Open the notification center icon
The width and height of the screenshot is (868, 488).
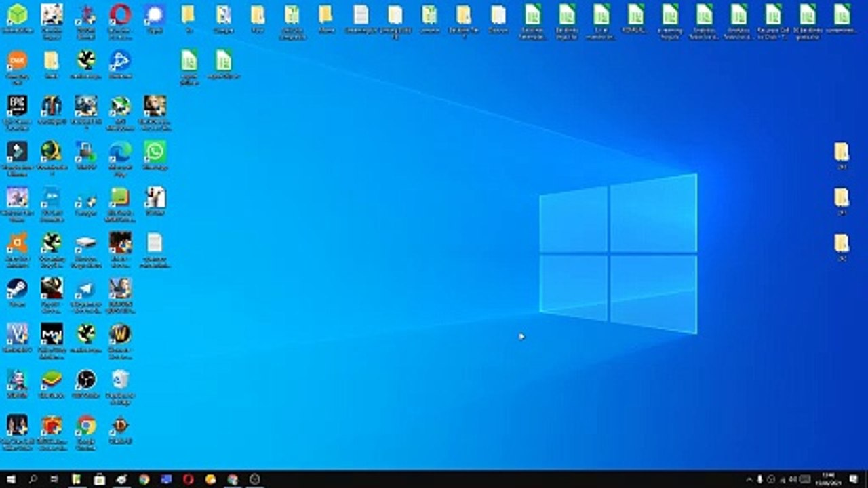[854, 479]
